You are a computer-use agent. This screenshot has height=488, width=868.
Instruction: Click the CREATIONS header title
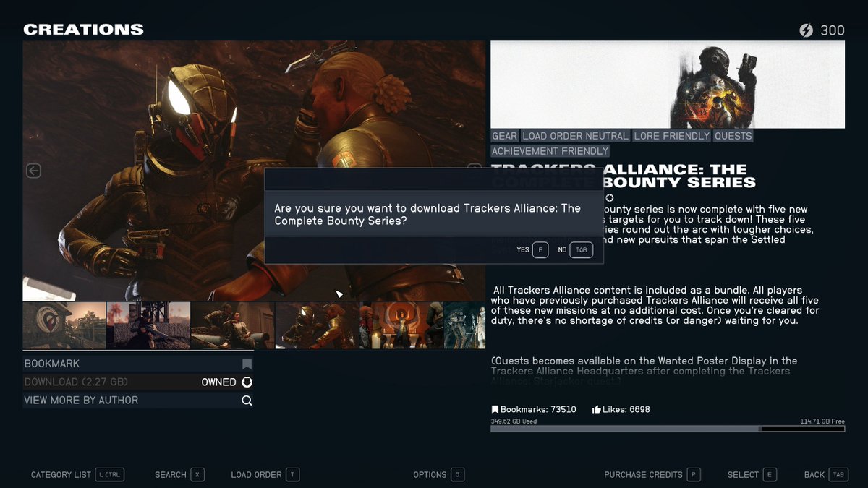pos(83,30)
